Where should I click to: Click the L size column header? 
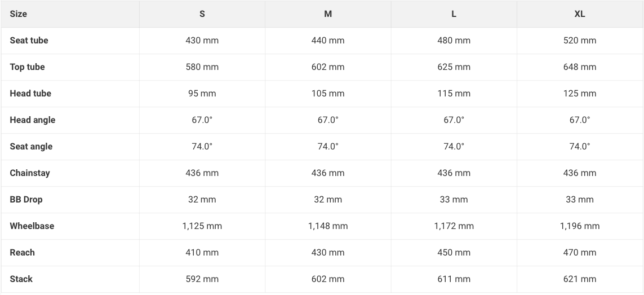click(454, 14)
